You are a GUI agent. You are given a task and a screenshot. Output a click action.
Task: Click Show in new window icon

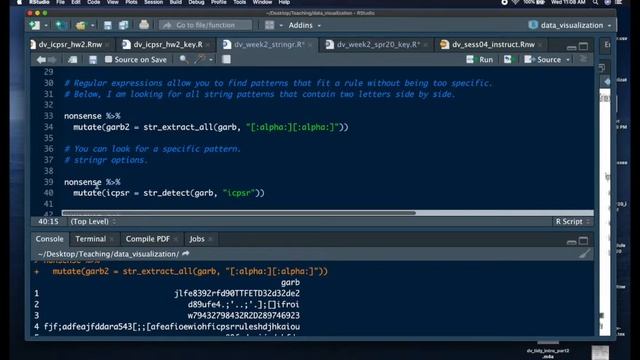73,60
